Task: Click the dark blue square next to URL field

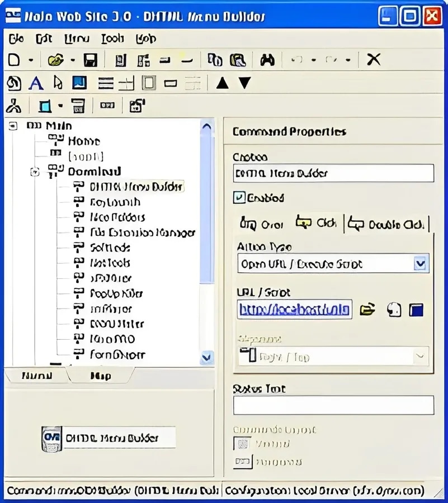Action: 416,310
